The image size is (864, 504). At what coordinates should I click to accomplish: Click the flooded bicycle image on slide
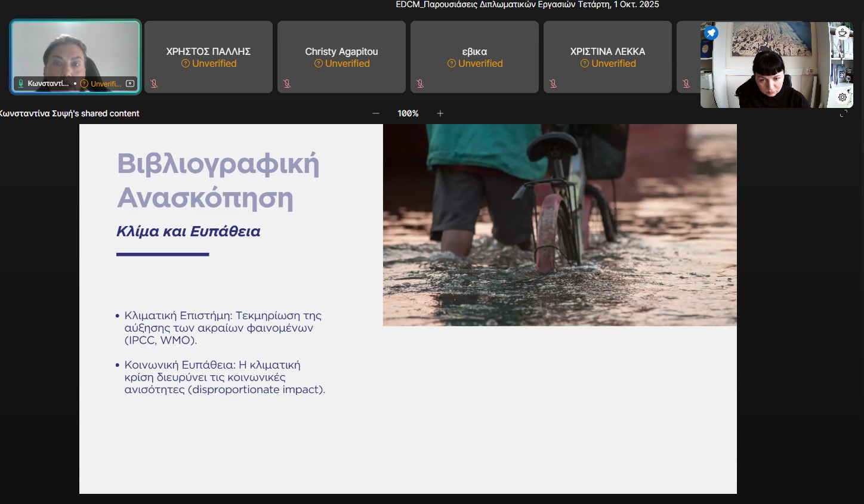560,225
